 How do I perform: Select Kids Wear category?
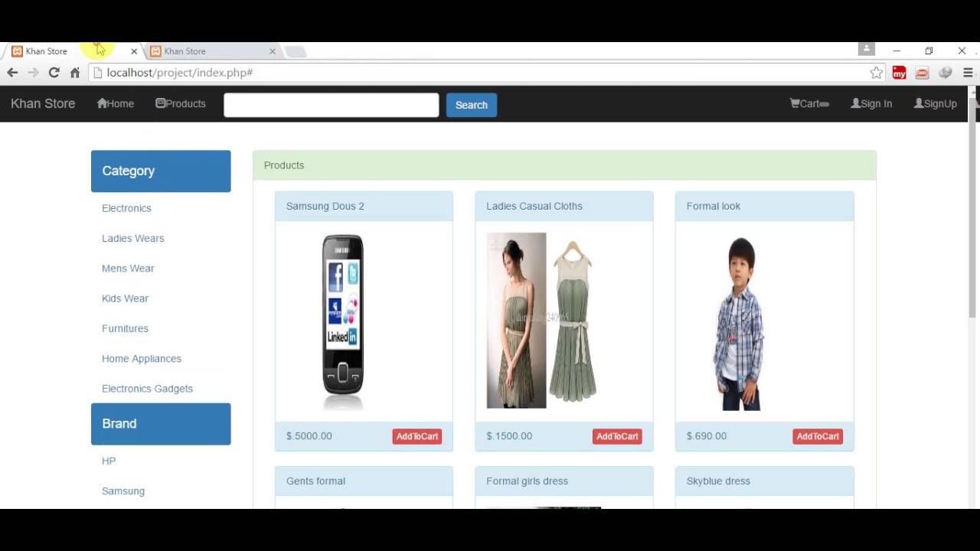[x=125, y=298]
